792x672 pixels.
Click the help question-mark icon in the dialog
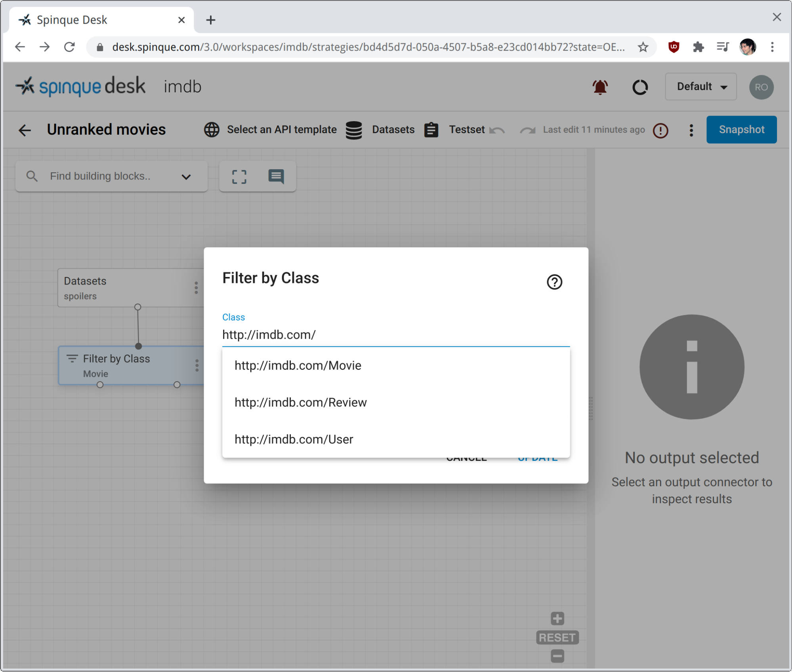coord(554,282)
